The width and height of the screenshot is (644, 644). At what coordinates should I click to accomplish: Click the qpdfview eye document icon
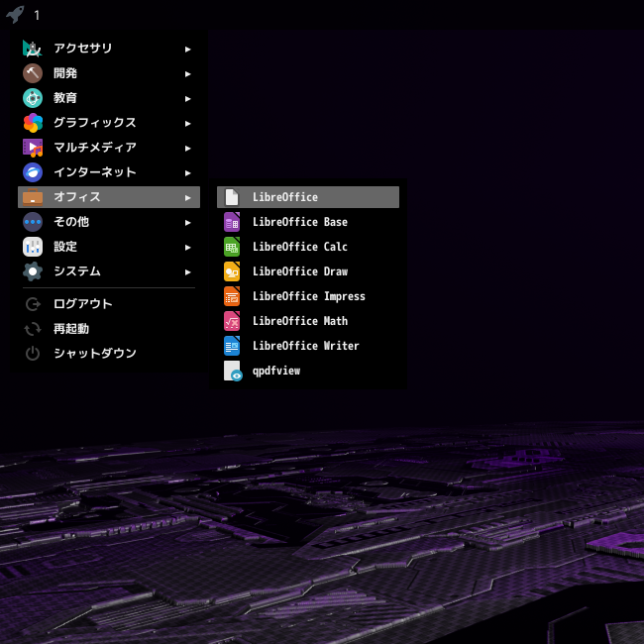(233, 371)
